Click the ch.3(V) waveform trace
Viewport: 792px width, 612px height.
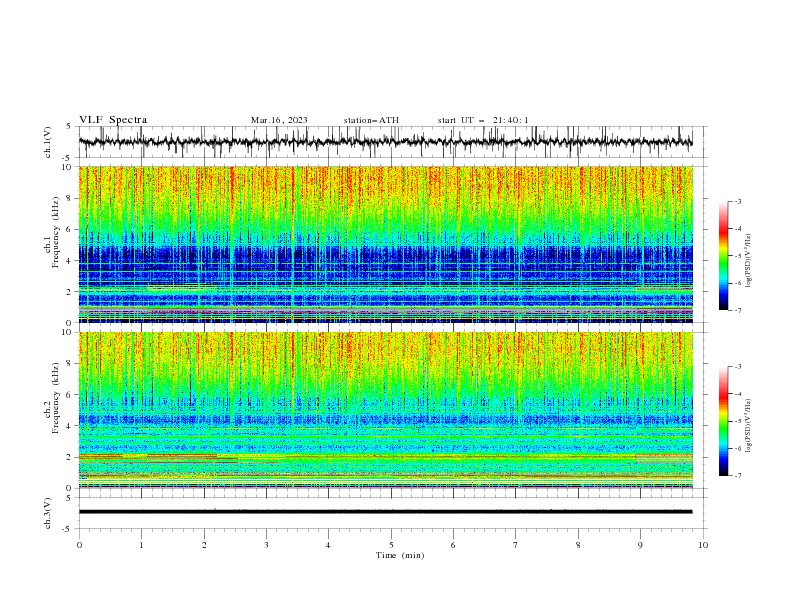pyautogui.click(x=385, y=512)
